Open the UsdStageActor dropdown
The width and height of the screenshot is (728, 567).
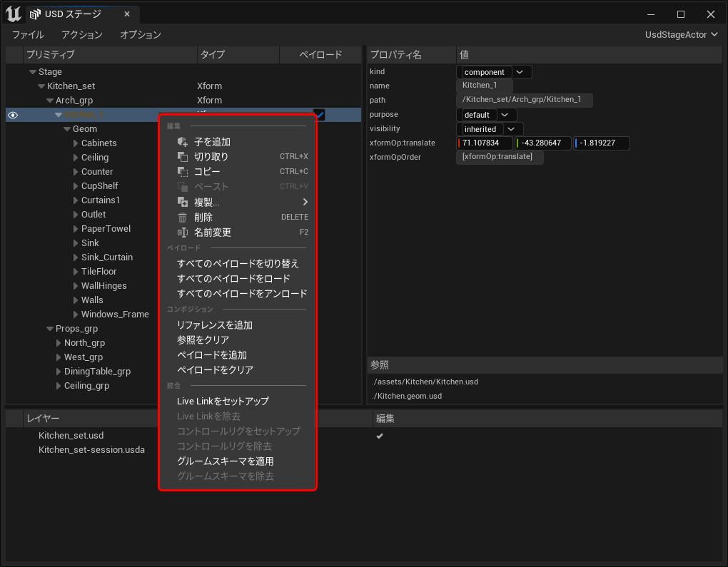(x=681, y=34)
